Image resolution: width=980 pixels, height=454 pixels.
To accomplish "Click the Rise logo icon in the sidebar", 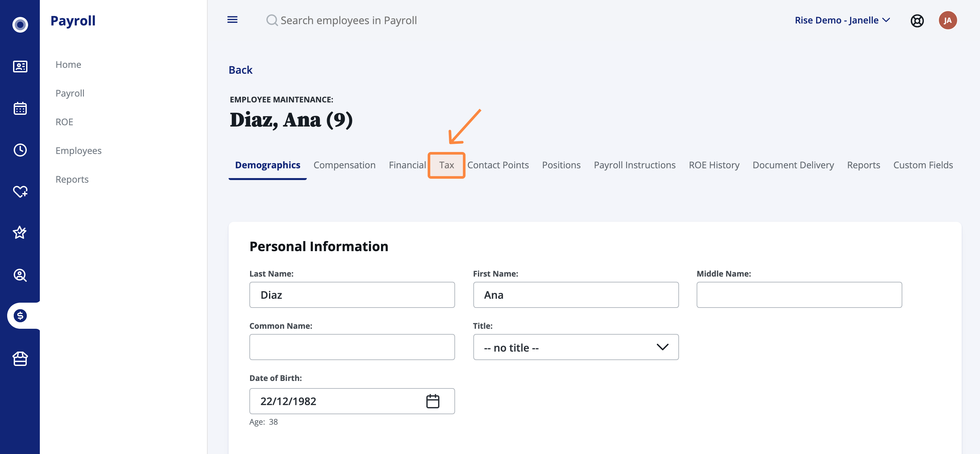I will coord(20,25).
